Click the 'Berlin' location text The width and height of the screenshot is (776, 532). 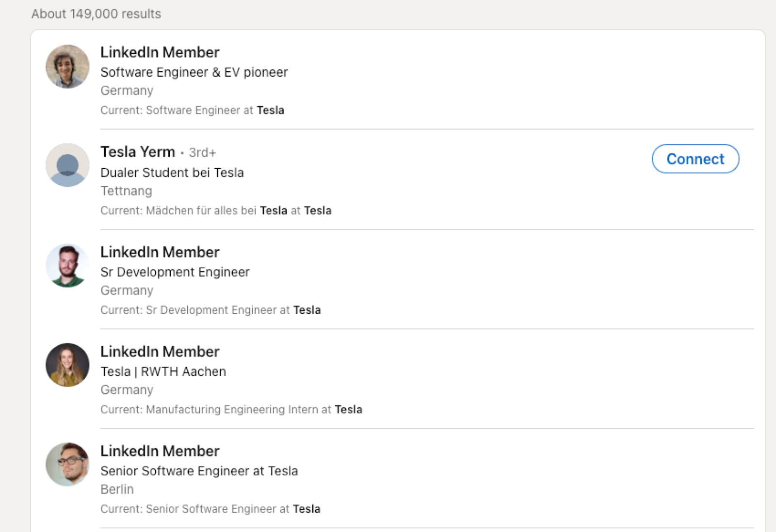click(117, 489)
